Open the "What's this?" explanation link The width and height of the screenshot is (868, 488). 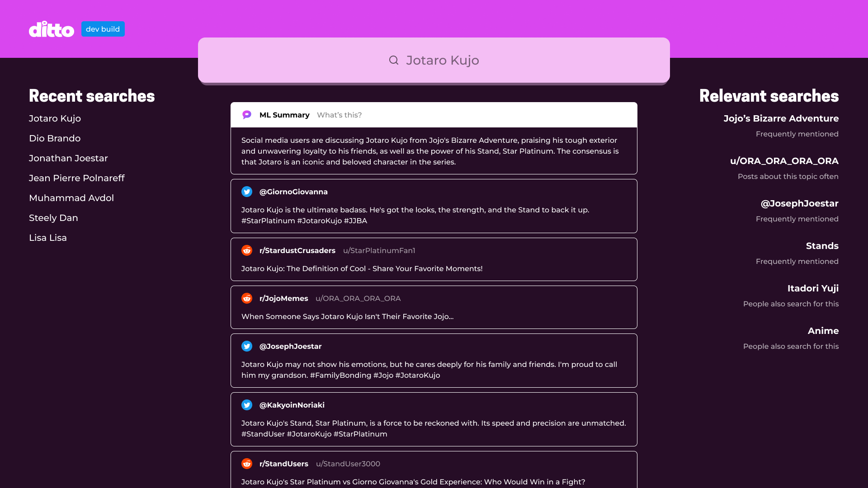[339, 115]
